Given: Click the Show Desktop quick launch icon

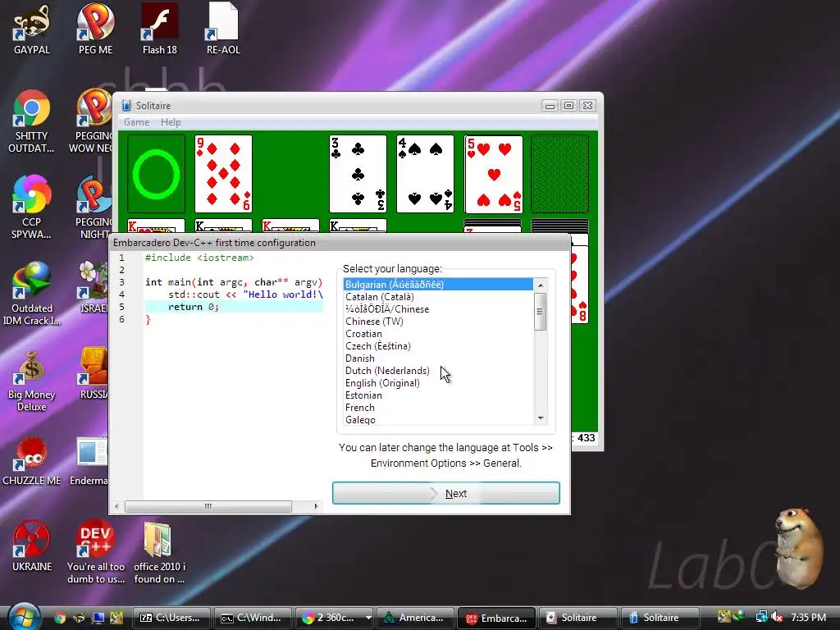Looking at the screenshot, I should (98, 618).
